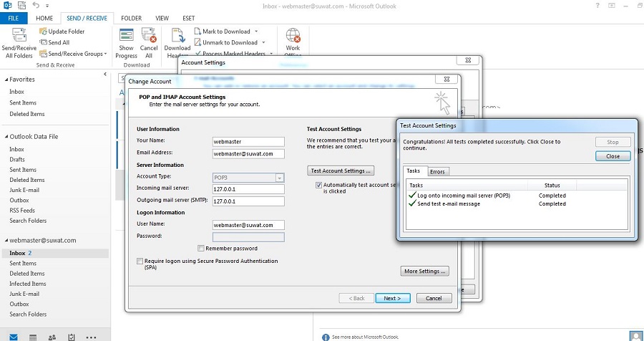Screen dimensions: 644x341
Task: Click the Email Address field
Action: (x=248, y=154)
